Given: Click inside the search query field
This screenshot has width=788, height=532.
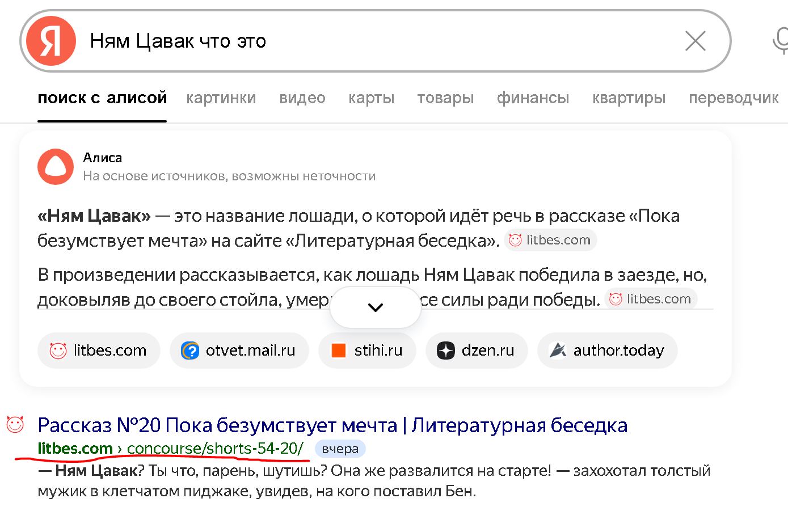Looking at the screenshot, I should point(369,41).
